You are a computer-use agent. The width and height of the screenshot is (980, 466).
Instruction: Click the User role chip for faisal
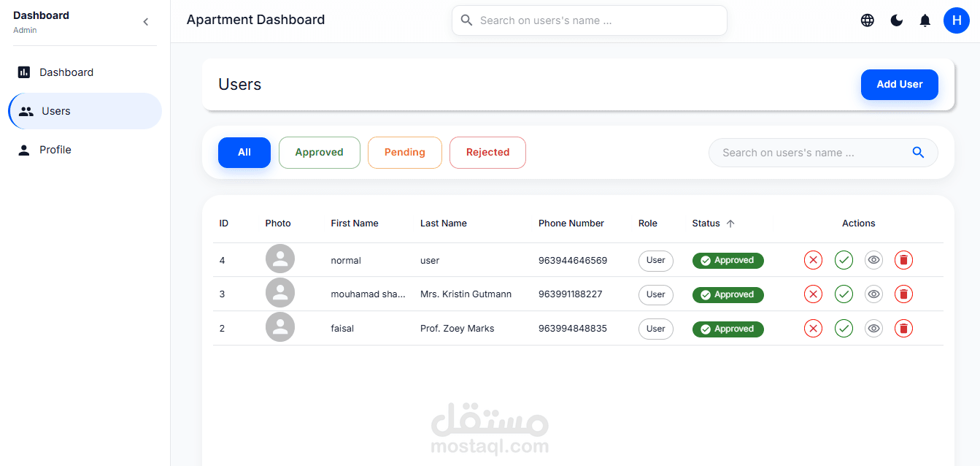pyautogui.click(x=656, y=329)
